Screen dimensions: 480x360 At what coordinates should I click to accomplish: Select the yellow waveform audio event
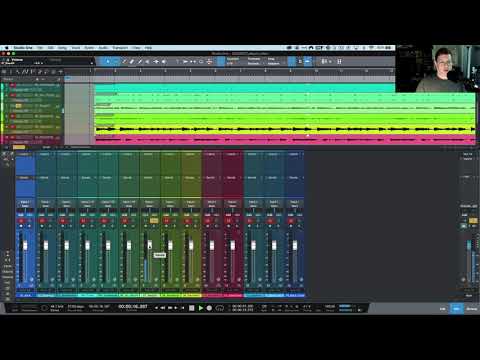(285, 129)
